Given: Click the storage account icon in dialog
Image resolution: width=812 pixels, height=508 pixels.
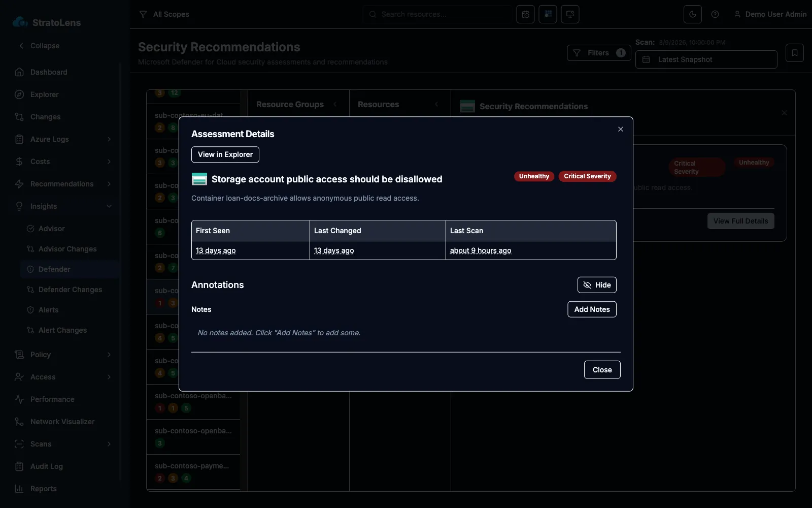Looking at the screenshot, I should (199, 179).
